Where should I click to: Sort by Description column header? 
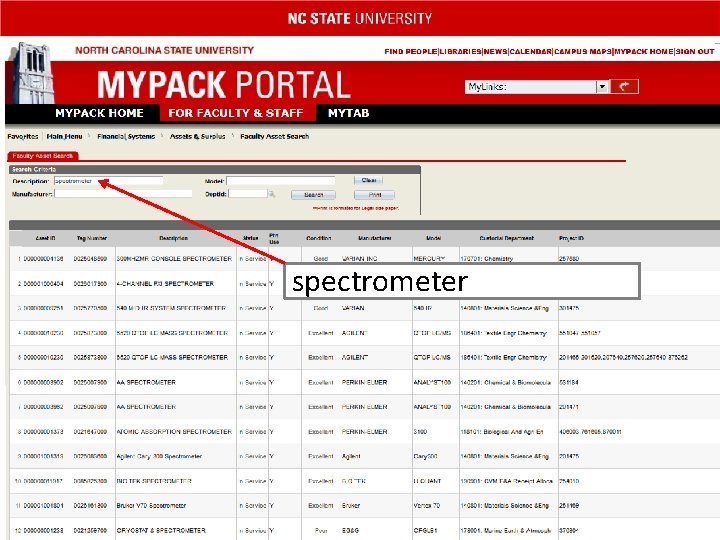[x=174, y=238]
